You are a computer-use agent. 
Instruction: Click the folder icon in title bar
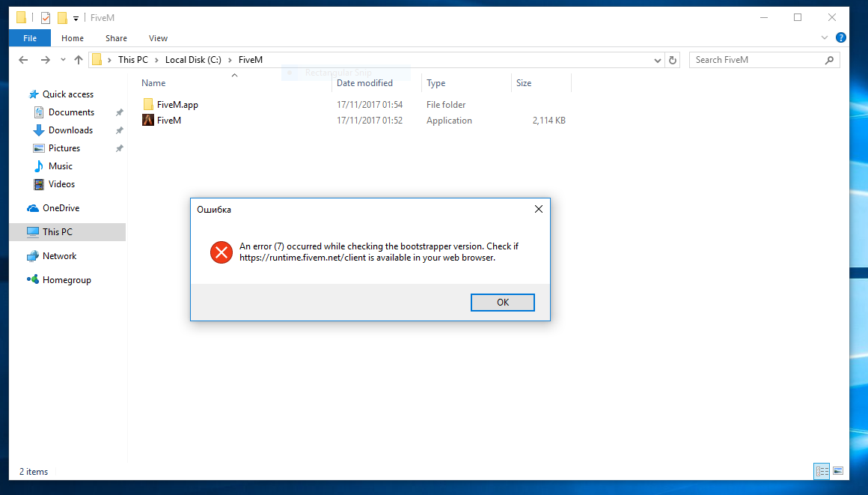pyautogui.click(x=21, y=18)
